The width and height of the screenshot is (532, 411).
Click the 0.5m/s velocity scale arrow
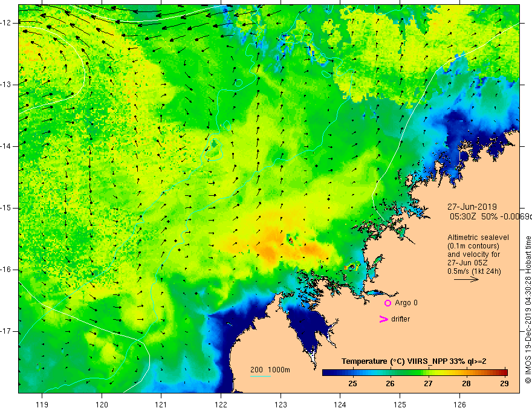click(x=466, y=279)
